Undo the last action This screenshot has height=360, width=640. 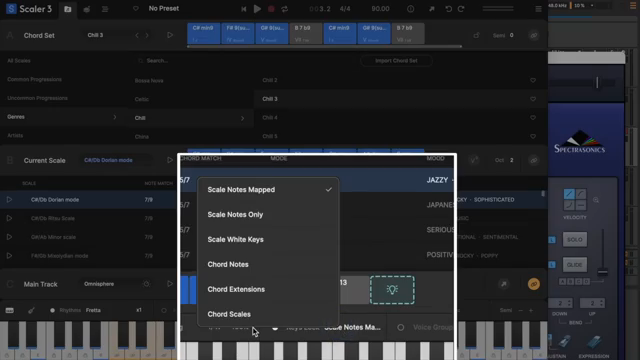pos(448,9)
